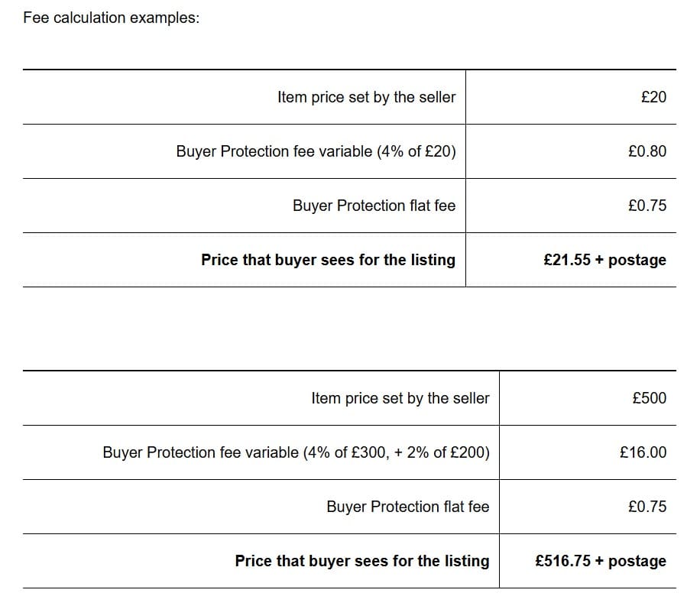This screenshot has height=606, width=700.
Task: Click 'Buyer Protection fee variable (4% of £20)'
Action: pyautogui.click(x=316, y=151)
